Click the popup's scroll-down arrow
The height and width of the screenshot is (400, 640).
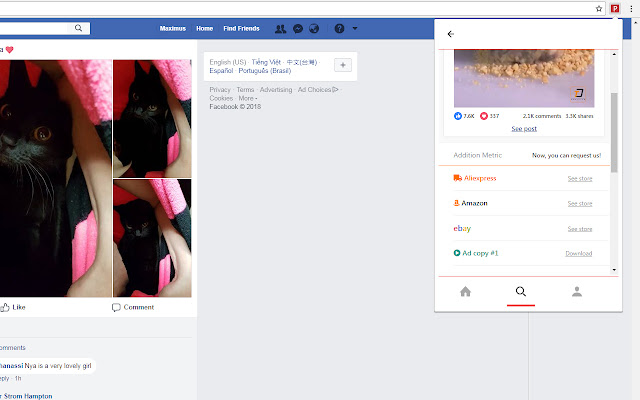[614, 270]
